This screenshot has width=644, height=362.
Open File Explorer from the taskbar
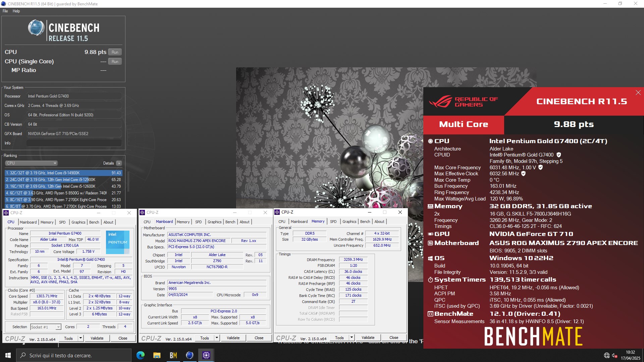[157, 355]
